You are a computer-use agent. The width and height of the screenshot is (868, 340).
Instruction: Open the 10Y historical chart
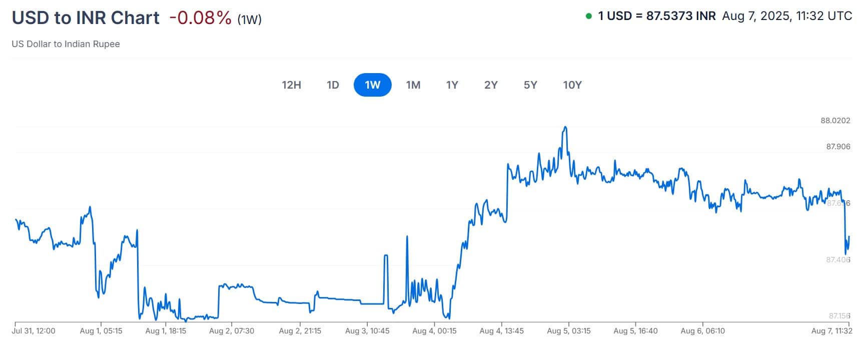[572, 85]
